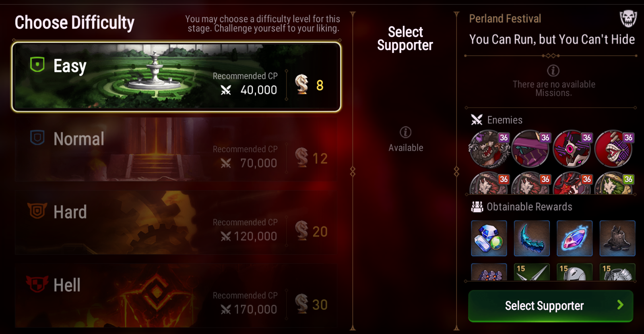The height and width of the screenshot is (334, 644).
Task: Tap the supporter Available info icon
Action: pyautogui.click(x=405, y=132)
